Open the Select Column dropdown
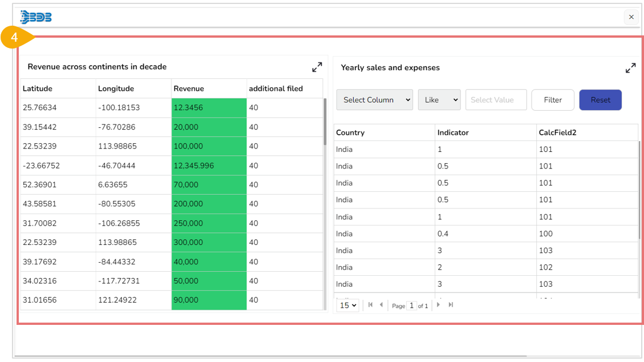This screenshot has width=644, height=362. pyautogui.click(x=374, y=100)
